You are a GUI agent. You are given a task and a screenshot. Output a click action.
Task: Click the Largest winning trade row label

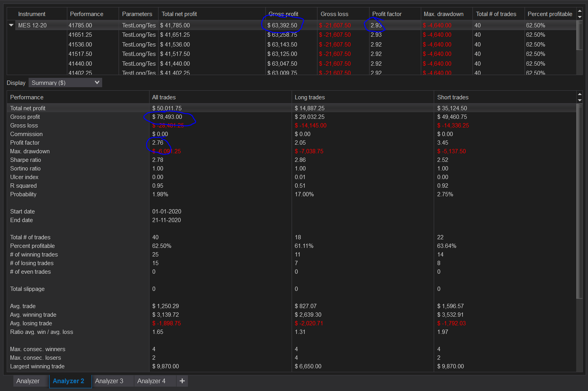[x=37, y=366]
